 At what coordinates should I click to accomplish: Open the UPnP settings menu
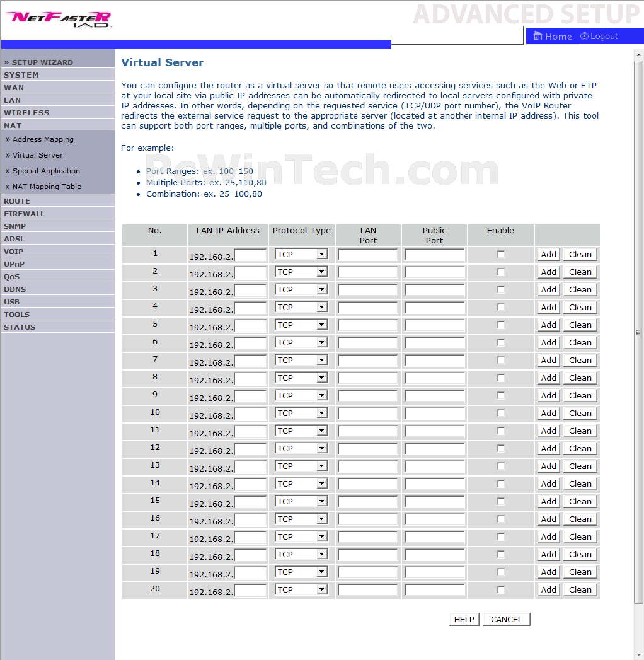coord(14,264)
